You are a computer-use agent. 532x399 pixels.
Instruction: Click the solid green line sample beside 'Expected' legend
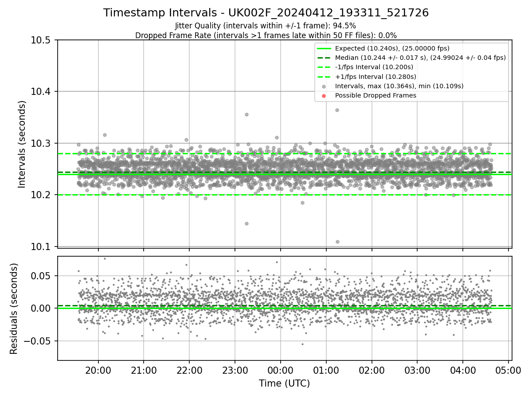tap(324, 48)
